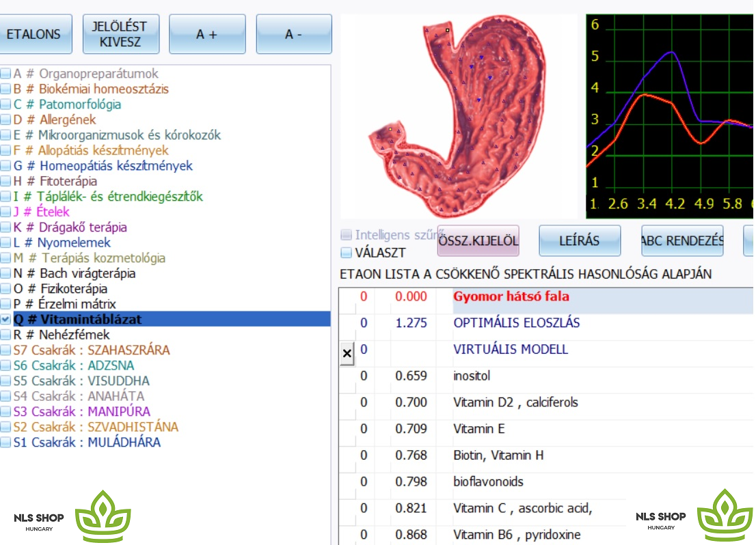Click the stomach organ image

pos(459,116)
